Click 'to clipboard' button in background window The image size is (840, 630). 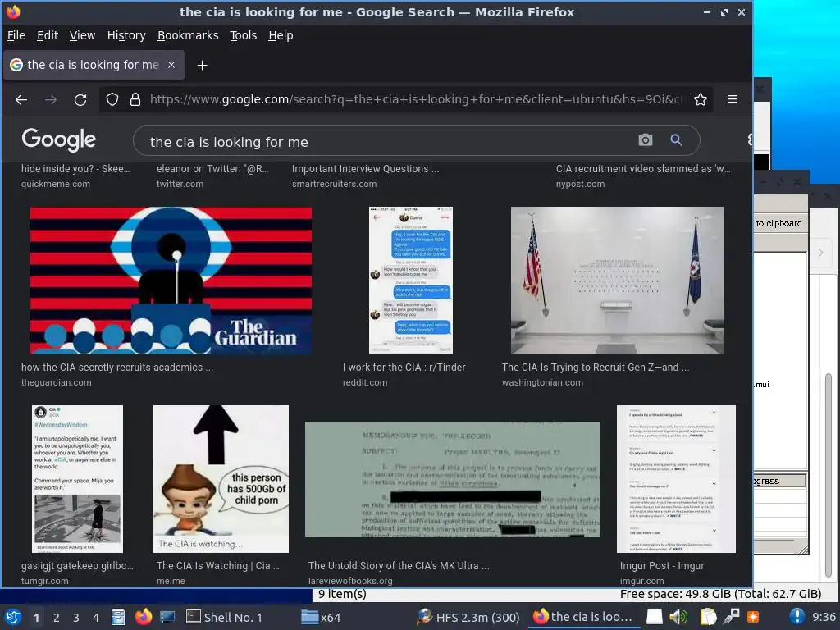tap(779, 223)
